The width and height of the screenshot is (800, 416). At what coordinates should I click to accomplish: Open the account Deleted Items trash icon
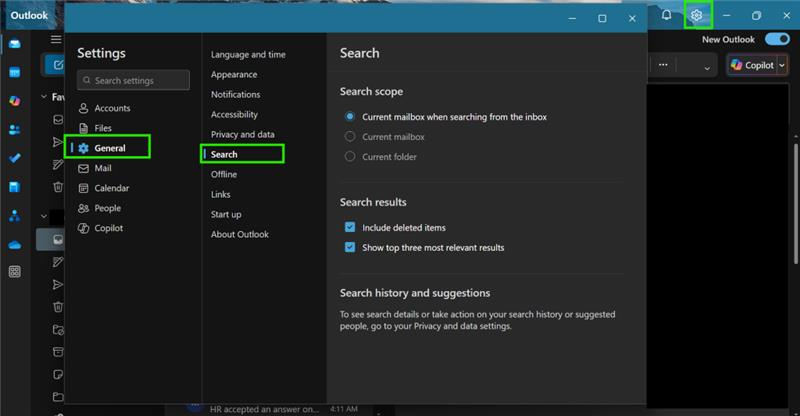click(x=58, y=307)
